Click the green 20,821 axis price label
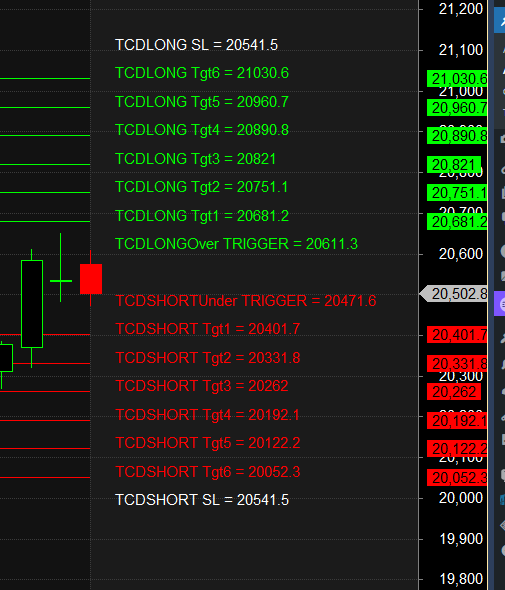 (x=454, y=165)
